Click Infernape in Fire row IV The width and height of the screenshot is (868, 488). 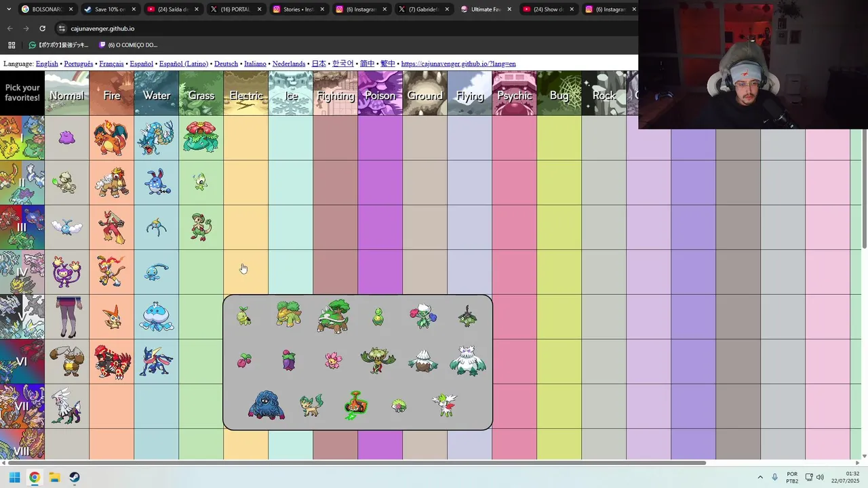pos(111,272)
